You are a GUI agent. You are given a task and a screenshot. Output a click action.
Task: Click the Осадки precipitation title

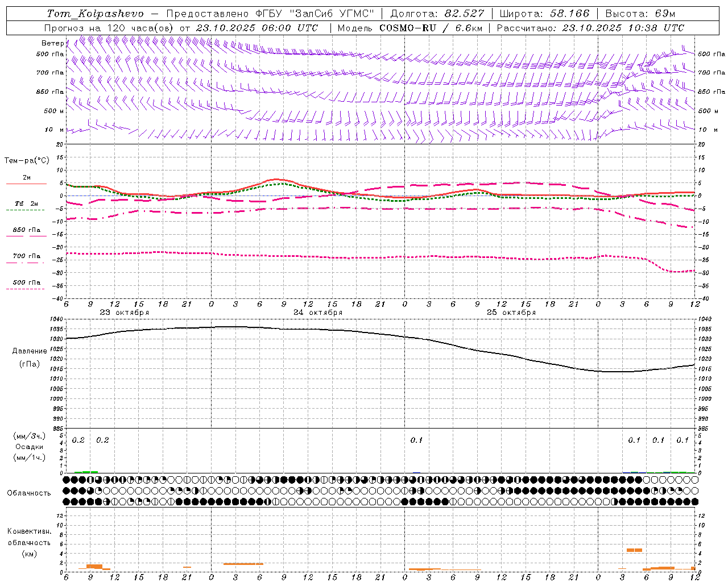[x=30, y=447]
